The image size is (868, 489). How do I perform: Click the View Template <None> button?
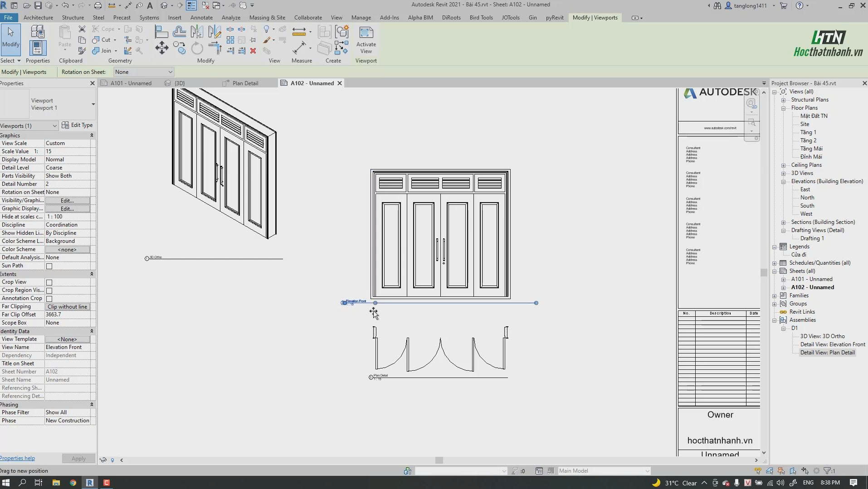(67, 339)
